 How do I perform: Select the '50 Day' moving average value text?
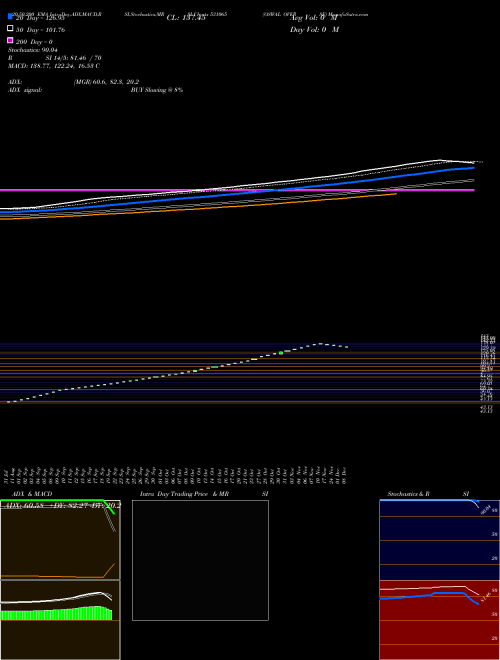tap(40, 30)
